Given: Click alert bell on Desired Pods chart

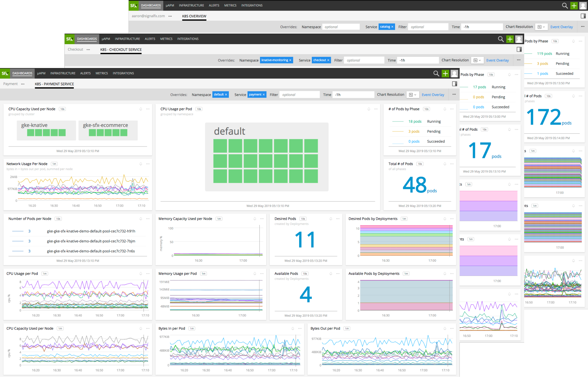Looking at the screenshot, I should tap(331, 219).
